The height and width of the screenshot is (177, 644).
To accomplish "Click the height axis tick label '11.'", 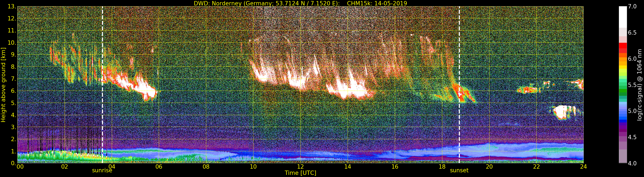I will pos(12,31).
